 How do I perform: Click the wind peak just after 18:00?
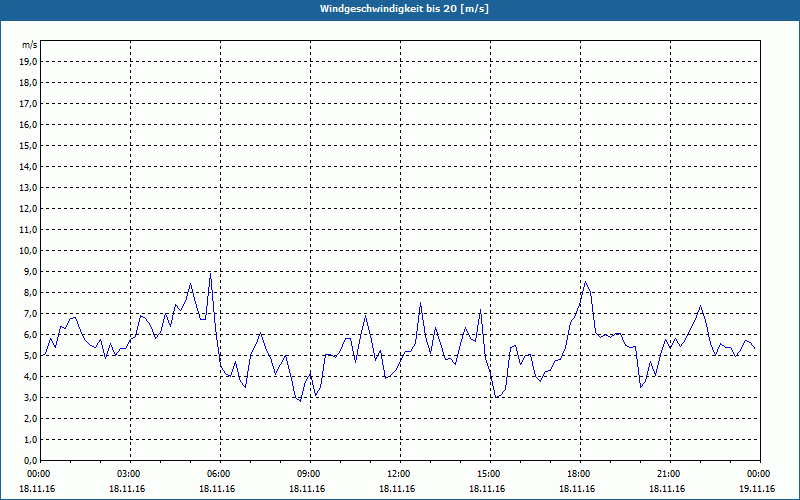585,282
